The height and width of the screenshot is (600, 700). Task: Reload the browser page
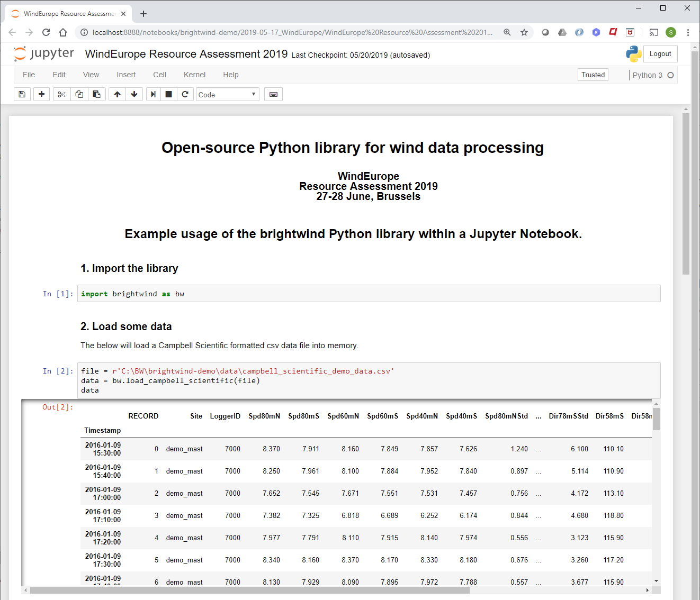point(46,32)
